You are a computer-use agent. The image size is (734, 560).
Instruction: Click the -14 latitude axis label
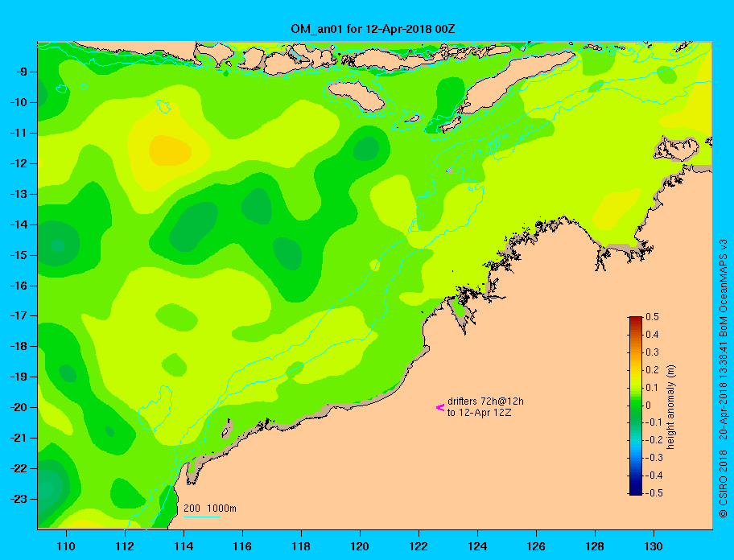(19, 224)
